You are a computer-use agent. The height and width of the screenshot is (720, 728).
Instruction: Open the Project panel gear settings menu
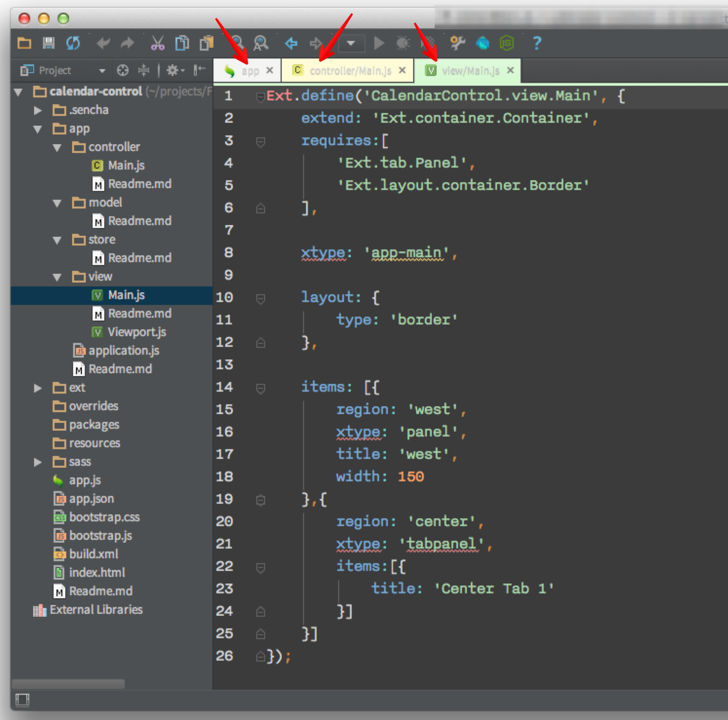175,71
